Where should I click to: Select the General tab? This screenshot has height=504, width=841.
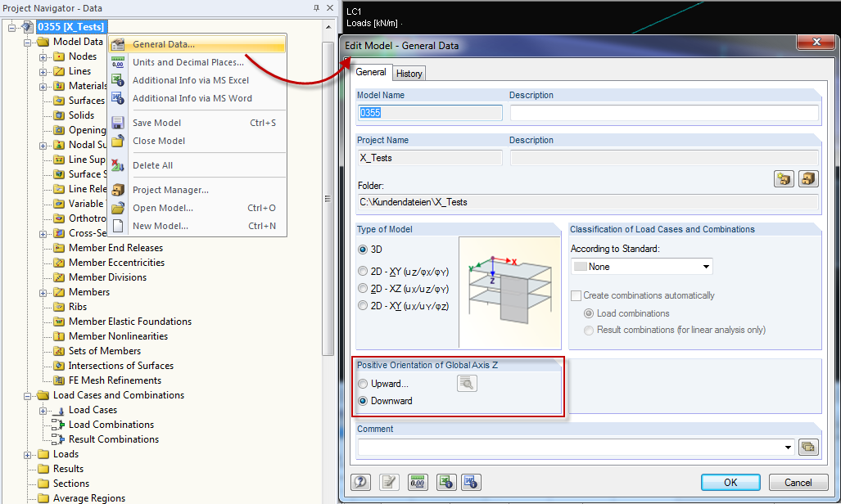click(x=371, y=72)
